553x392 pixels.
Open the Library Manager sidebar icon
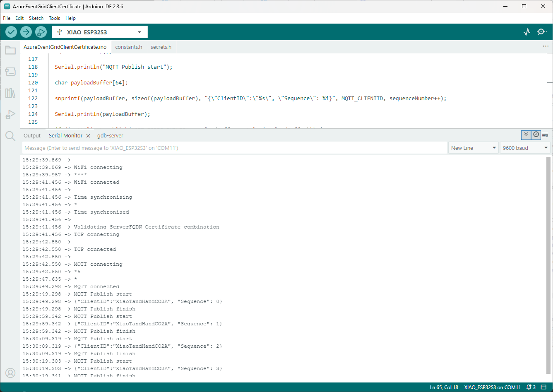[10, 93]
